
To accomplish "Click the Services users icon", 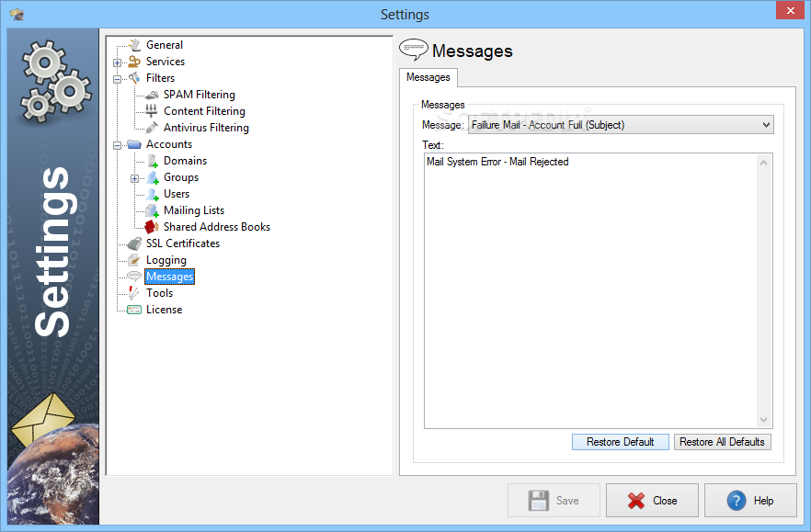I will [x=134, y=62].
